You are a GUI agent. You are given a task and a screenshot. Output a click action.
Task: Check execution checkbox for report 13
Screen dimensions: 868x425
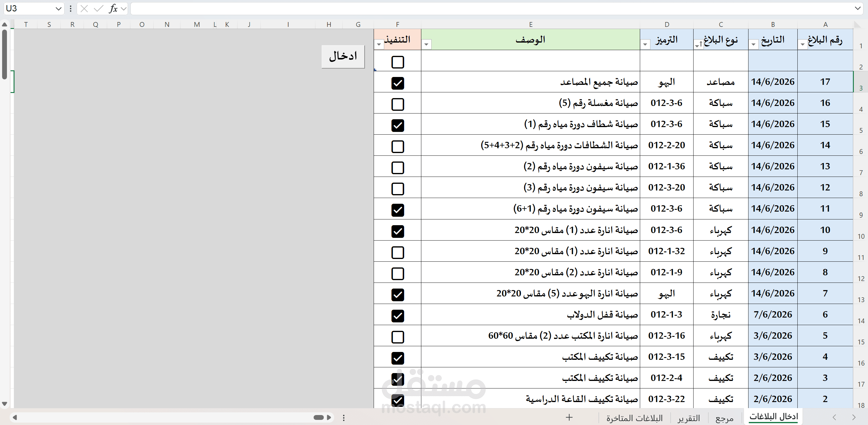(397, 168)
